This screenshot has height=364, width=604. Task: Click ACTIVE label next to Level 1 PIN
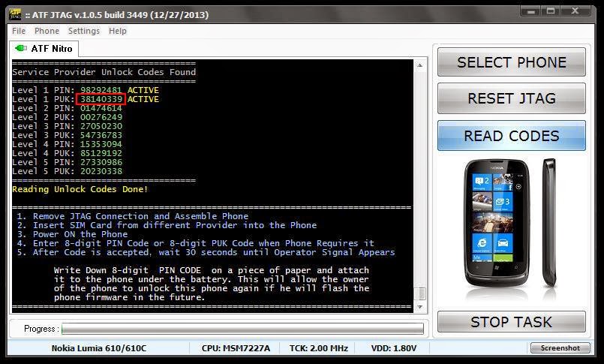pos(143,90)
